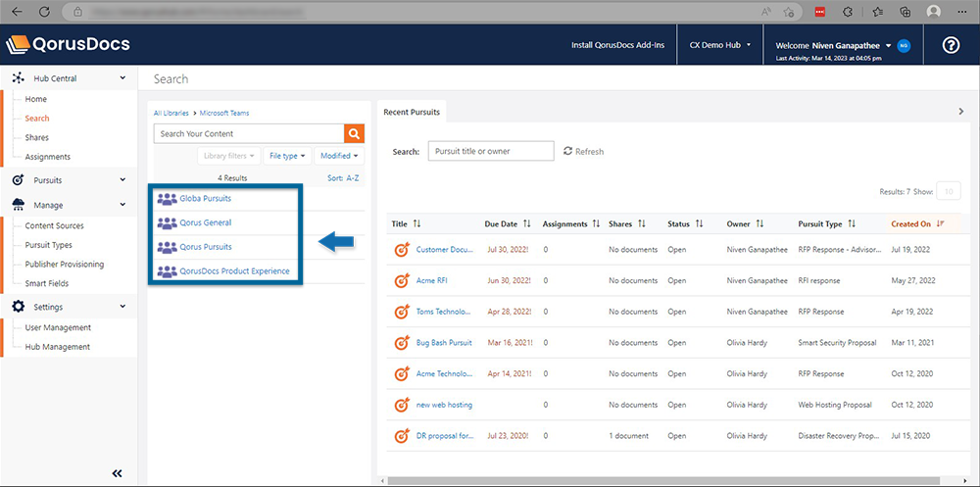Open browser three-dot menu
Viewport: 980px width, 487px height.
[961, 11]
